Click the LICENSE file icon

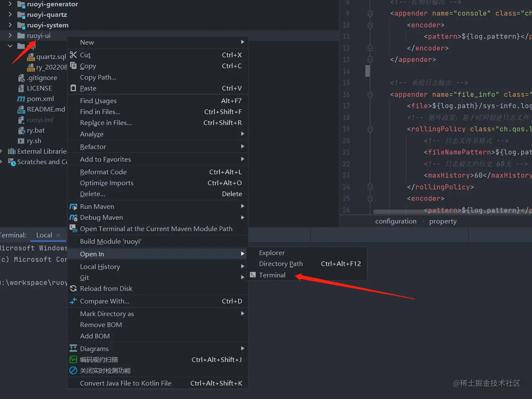[21, 88]
